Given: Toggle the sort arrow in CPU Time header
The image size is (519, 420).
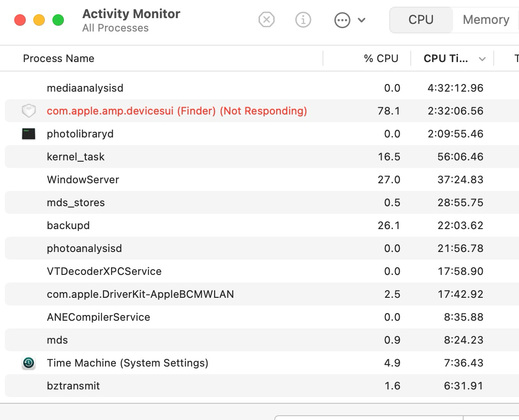Looking at the screenshot, I should pyautogui.click(x=482, y=59).
